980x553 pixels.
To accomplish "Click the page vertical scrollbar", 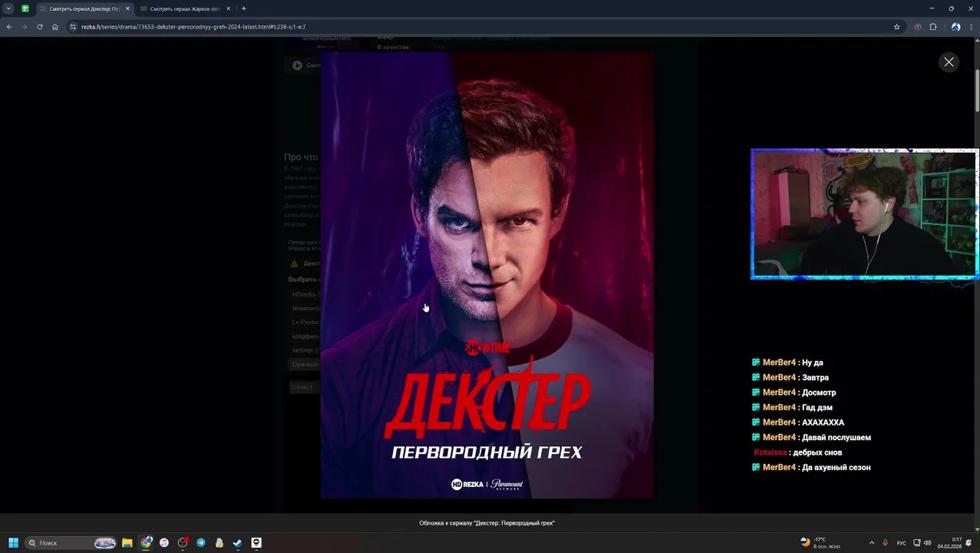I will 976,92.
